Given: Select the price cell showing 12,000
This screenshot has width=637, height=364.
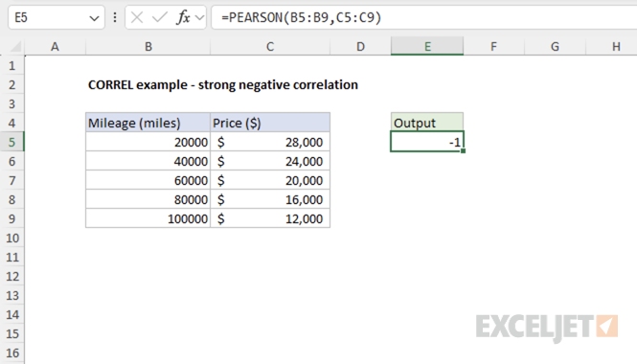Looking at the screenshot, I should pyautogui.click(x=270, y=218).
